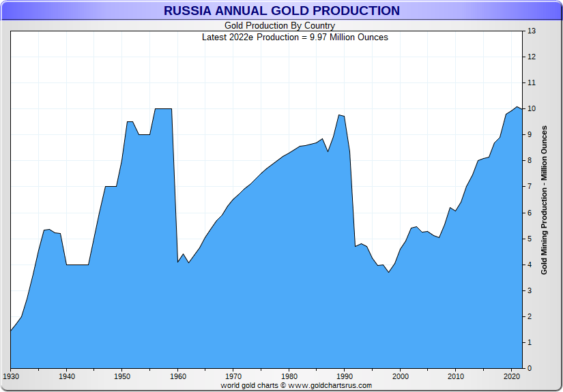Select the 5 value on the y-axis
This screenshot has height=392, width=563.
point(530,239)
